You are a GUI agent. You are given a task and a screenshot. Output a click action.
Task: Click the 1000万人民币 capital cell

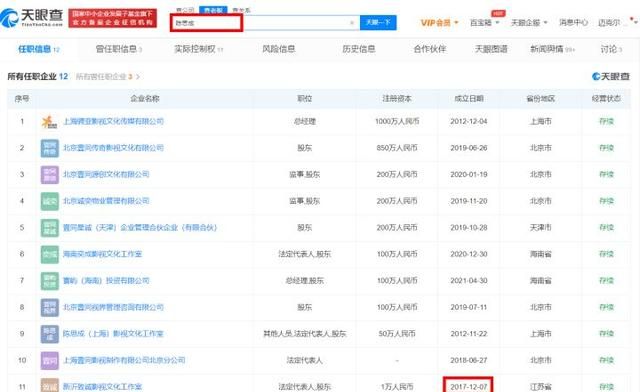pos(397,121)
